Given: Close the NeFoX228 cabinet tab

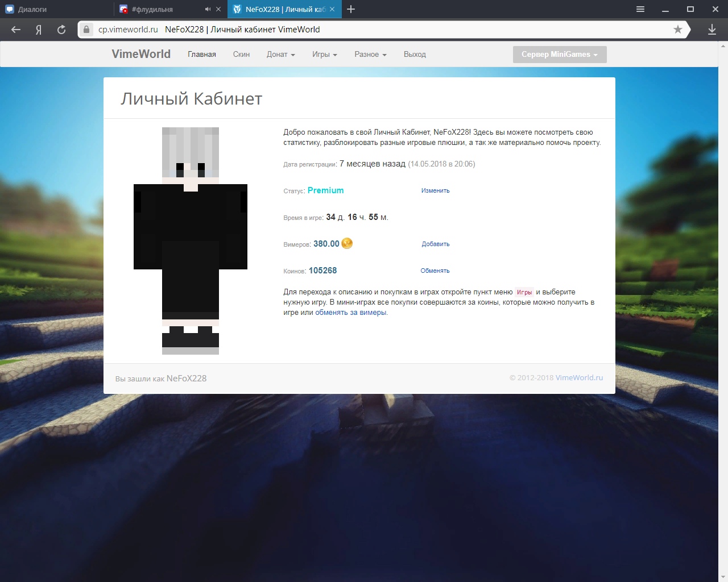Looking at the screenshot, I should pyautogui.click(x=332, y=9).
